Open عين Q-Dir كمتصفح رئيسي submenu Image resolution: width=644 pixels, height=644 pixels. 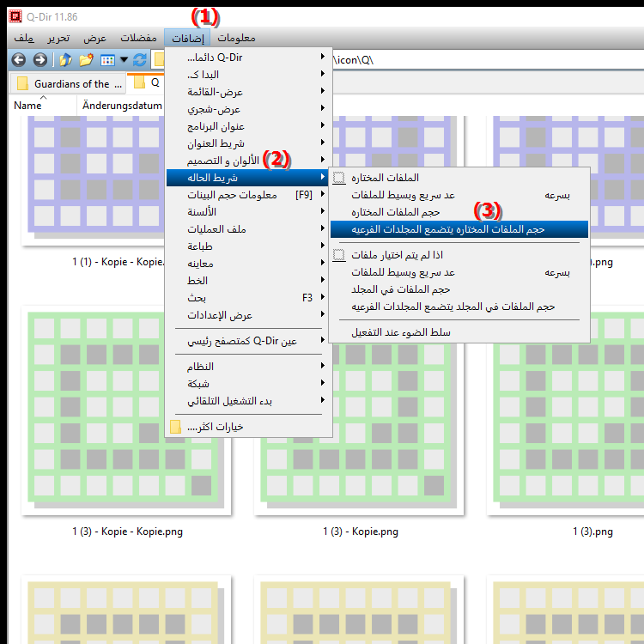point(248,341)
